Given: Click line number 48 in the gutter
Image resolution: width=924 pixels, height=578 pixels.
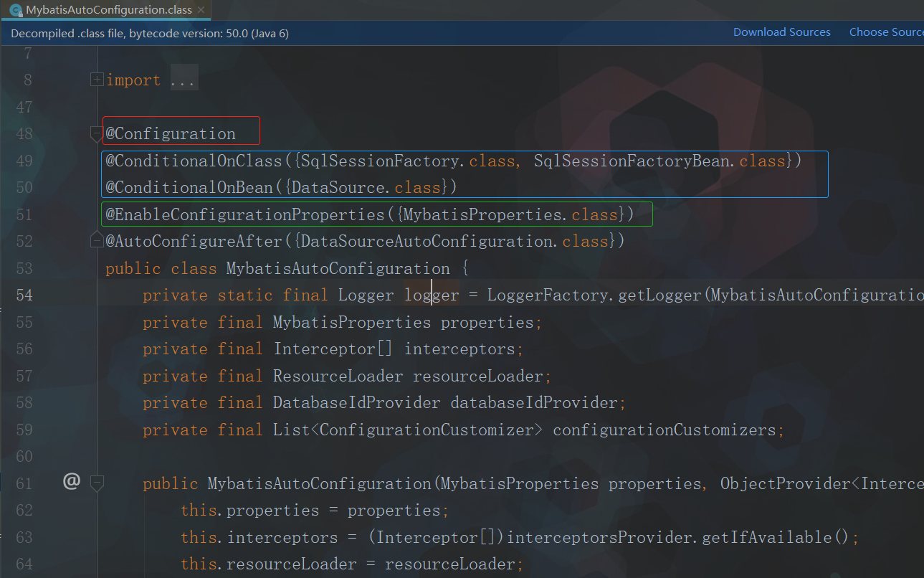Looking at the screenshot, I should (24, 134).
